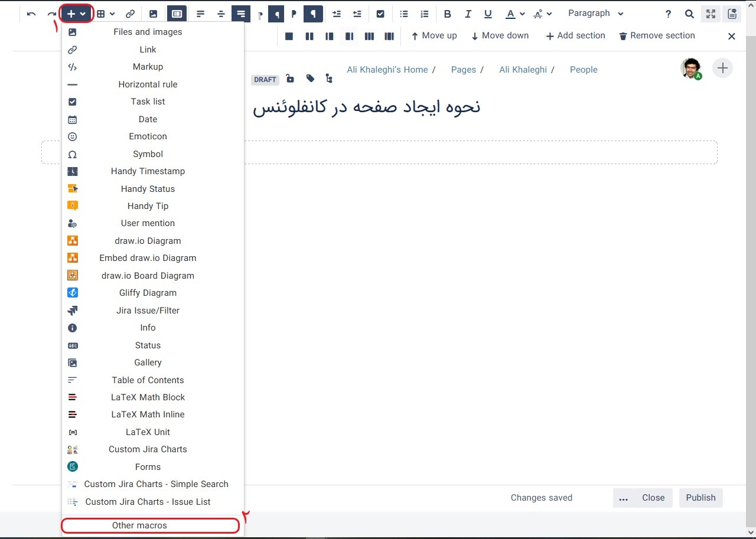
Task: Edit page labels via tag icon
Action: 310,79
